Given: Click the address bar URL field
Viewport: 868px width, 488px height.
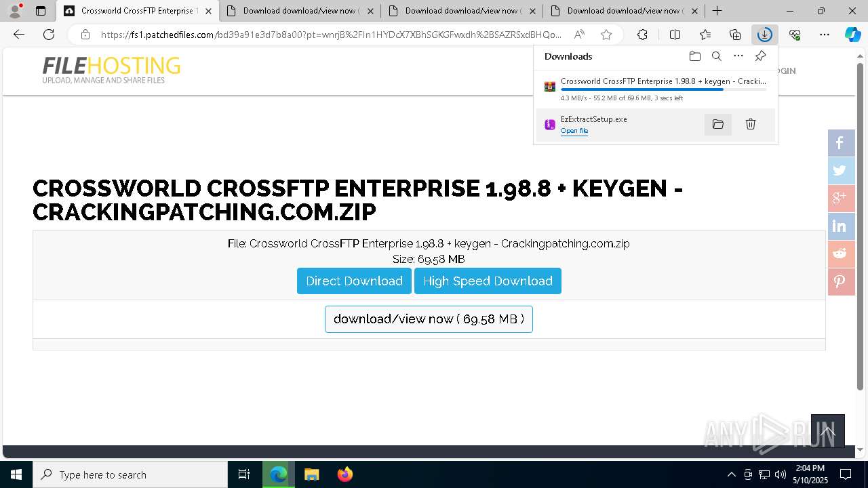Looking at the screenshot, I should click(x=331, y=35).
